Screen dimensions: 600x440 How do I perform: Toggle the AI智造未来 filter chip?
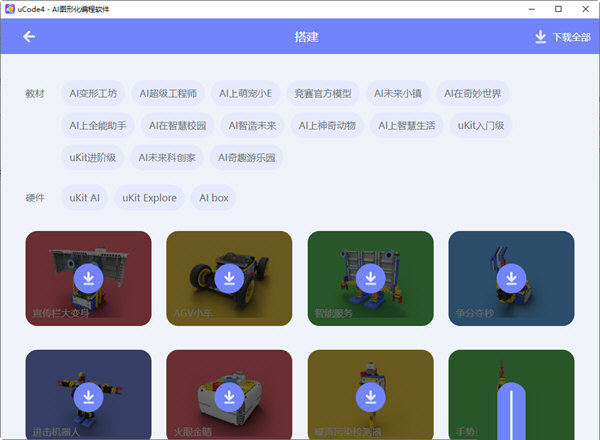[252, 125]
